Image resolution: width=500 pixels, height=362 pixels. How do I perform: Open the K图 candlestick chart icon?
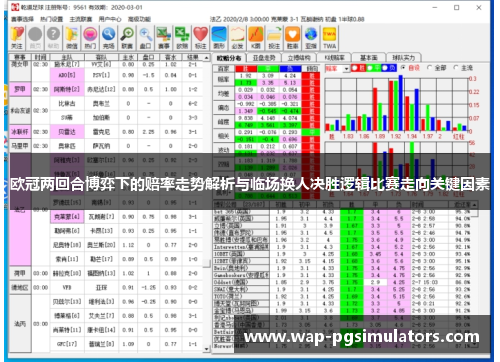[256, 38]
